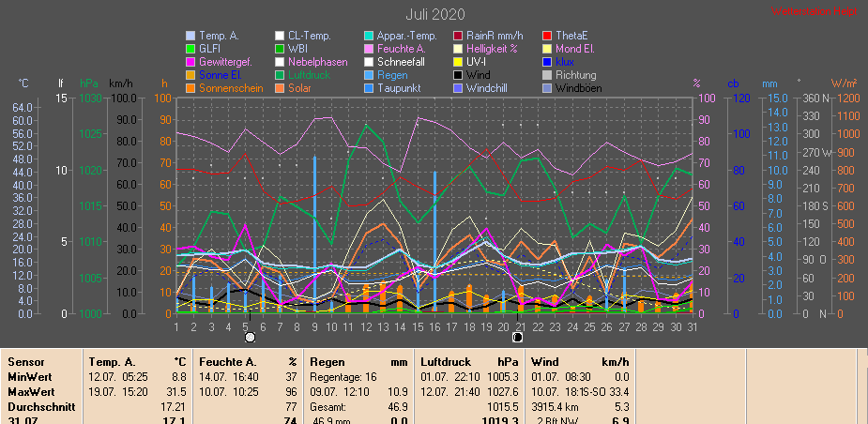Click the Gesamt: rain total label

[327, 407]
